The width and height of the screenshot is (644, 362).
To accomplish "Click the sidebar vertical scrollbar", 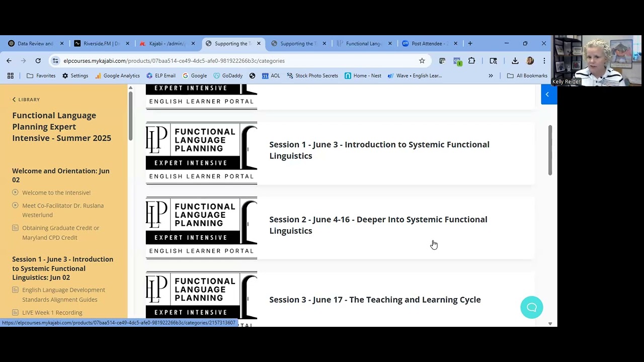I will pyautogui.click(x=131, y=116).
